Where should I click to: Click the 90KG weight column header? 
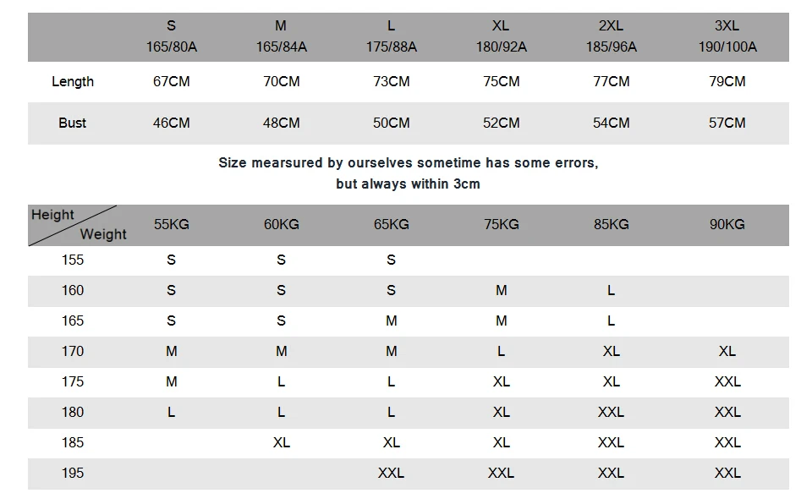point(727,225)
